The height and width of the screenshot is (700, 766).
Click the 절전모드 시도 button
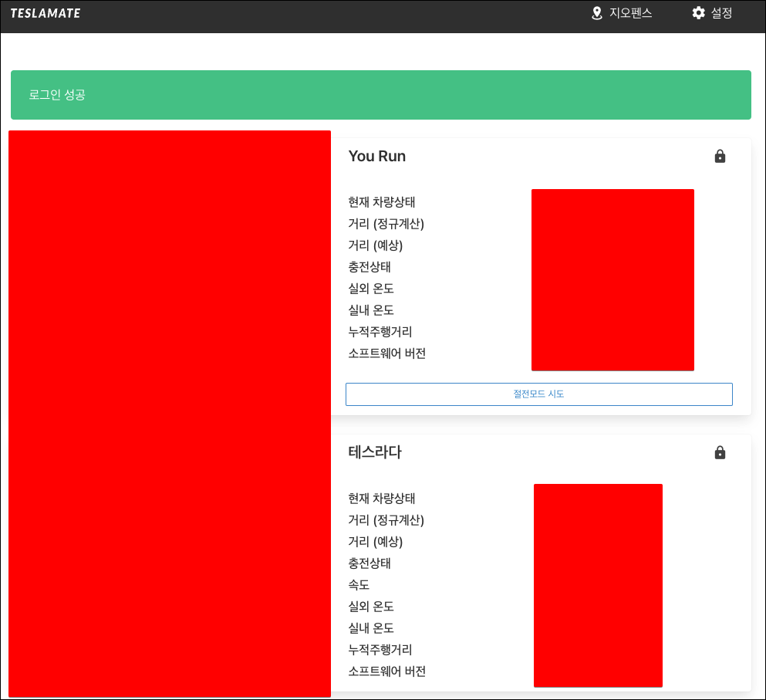539,394
